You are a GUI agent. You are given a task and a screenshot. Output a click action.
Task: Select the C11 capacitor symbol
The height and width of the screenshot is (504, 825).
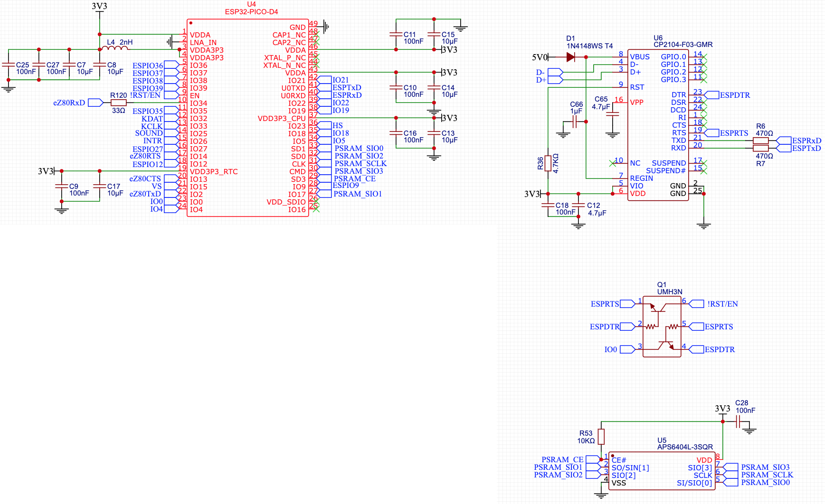[x=396, y=34]
